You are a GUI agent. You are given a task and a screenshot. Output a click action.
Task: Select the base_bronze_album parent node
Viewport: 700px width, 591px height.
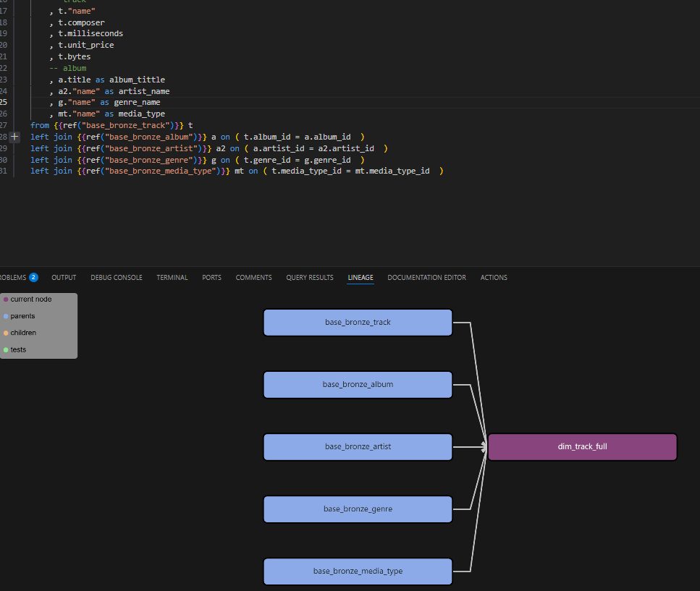pos(358,385)
